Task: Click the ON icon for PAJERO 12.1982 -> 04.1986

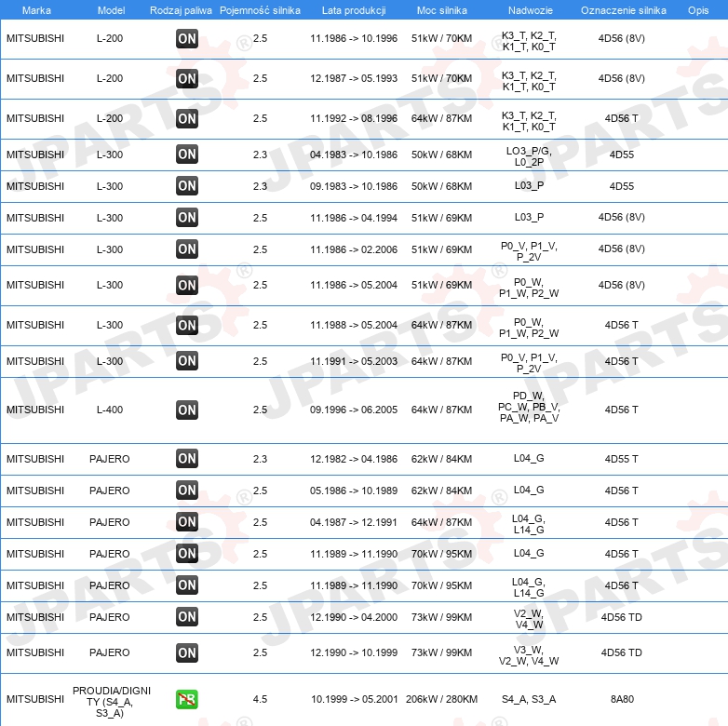Action: pos(187,458)
